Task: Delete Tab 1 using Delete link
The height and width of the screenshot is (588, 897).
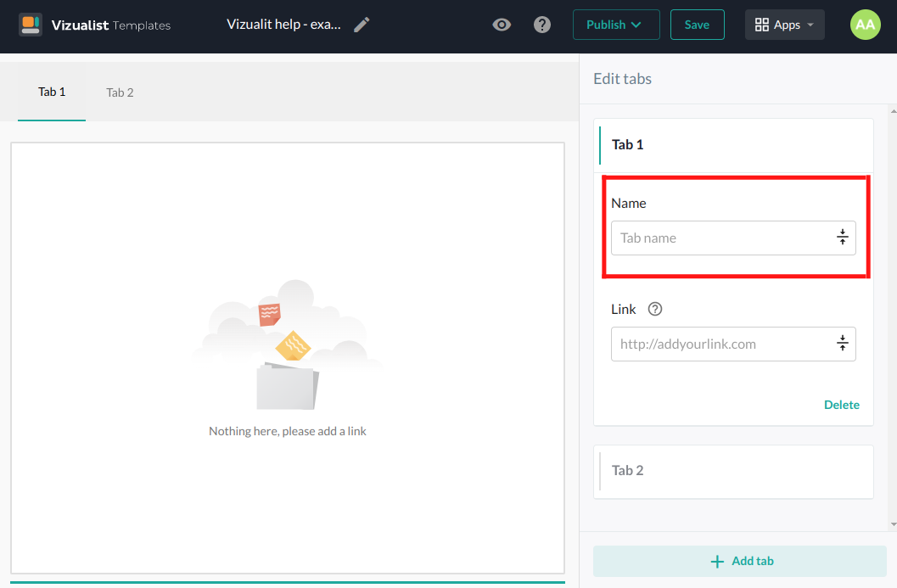Action: point(841,405)
